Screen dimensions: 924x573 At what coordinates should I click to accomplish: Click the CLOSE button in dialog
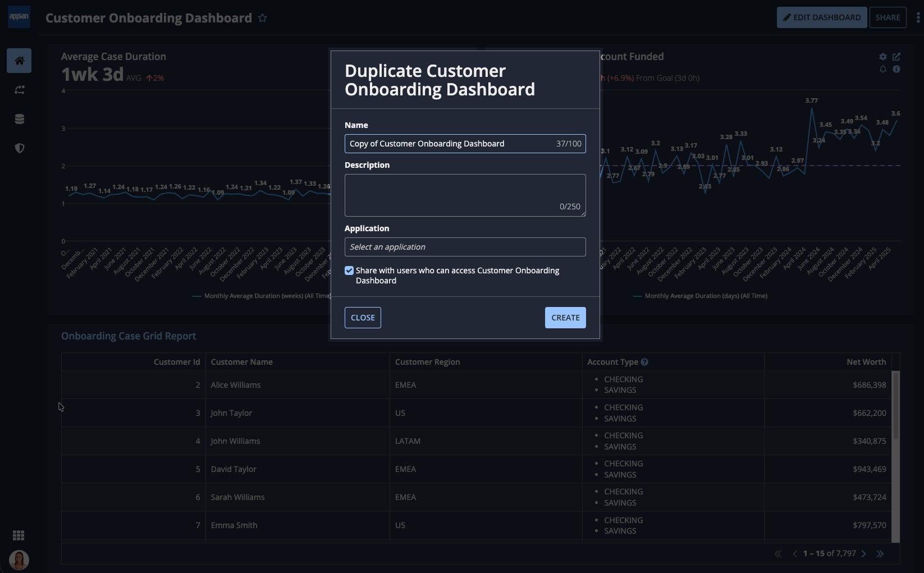tap(363, 318)
